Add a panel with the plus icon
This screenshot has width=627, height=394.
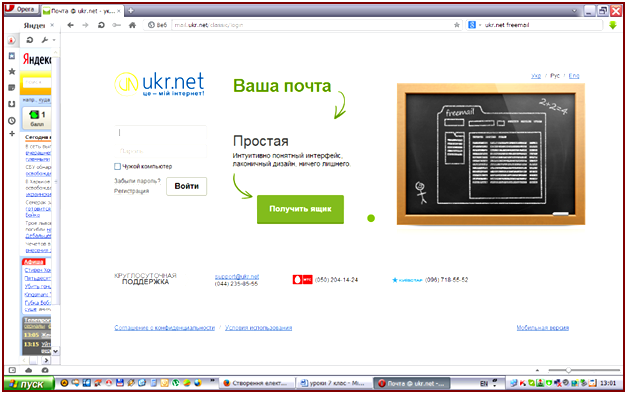click(12, 134)
